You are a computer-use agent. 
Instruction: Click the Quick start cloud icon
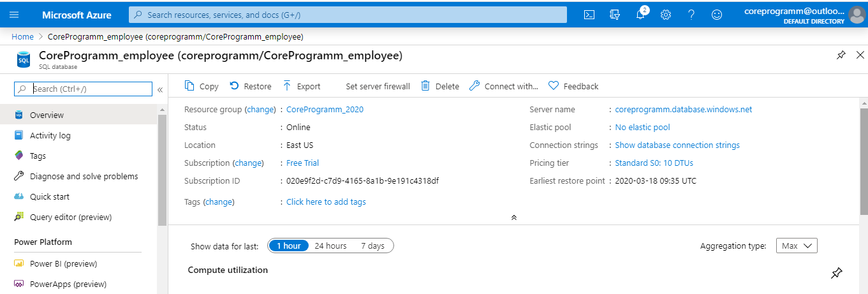(x=18, y=196)
